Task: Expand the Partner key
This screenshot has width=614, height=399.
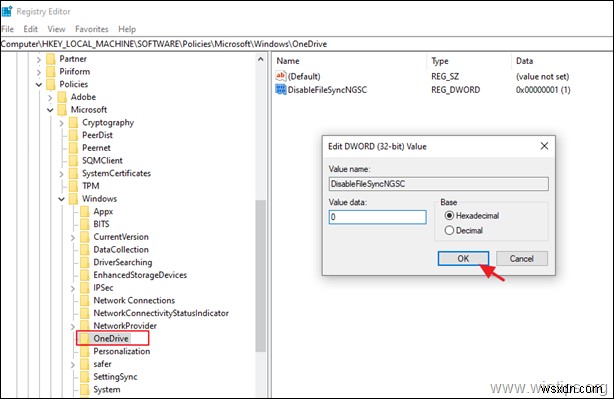Action: click(38, 60)
